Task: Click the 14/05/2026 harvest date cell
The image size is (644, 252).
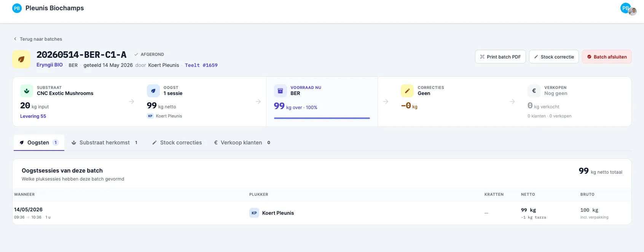Action: 28,209
